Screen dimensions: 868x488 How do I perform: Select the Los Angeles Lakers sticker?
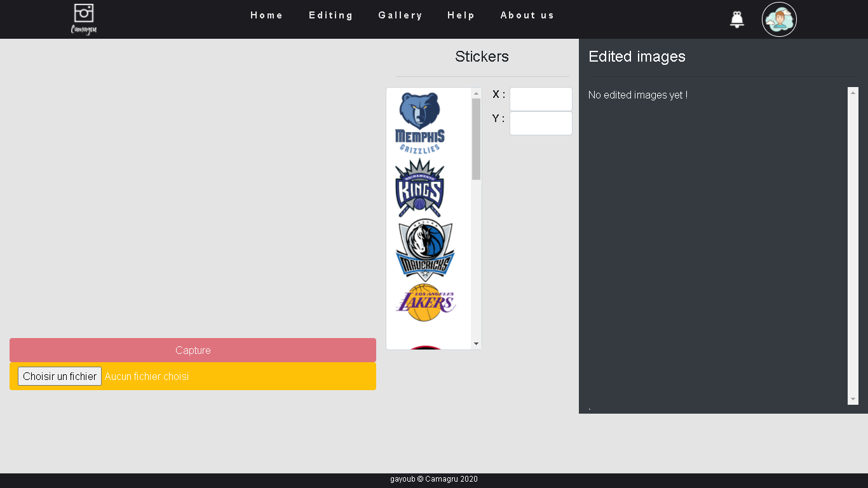pyautogui.click(x=425, y=302)
